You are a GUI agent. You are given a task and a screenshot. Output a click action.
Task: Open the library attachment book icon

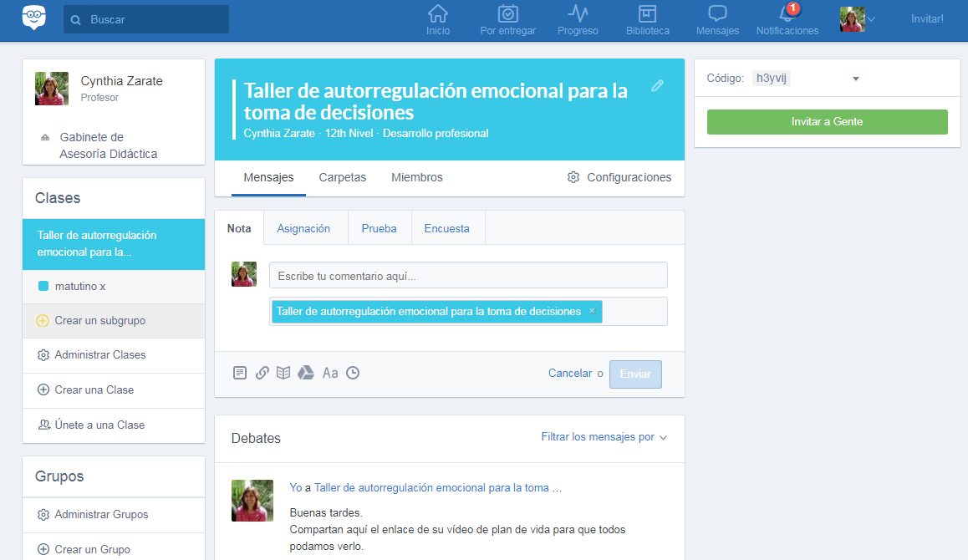(283, 373)
